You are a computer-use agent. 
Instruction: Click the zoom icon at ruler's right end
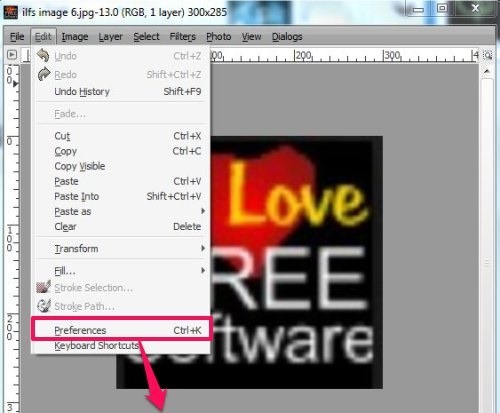(x=488, y=55)
